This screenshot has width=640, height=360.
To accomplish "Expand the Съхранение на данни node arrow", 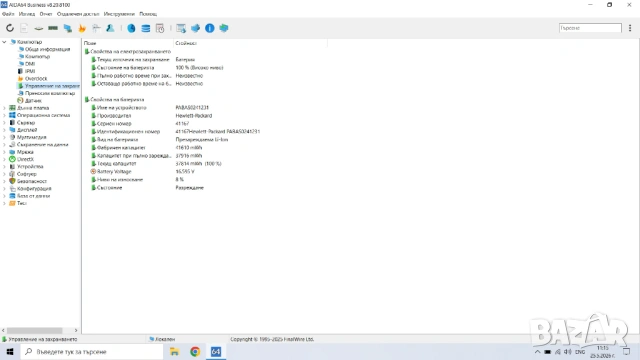I will point(4,144).
